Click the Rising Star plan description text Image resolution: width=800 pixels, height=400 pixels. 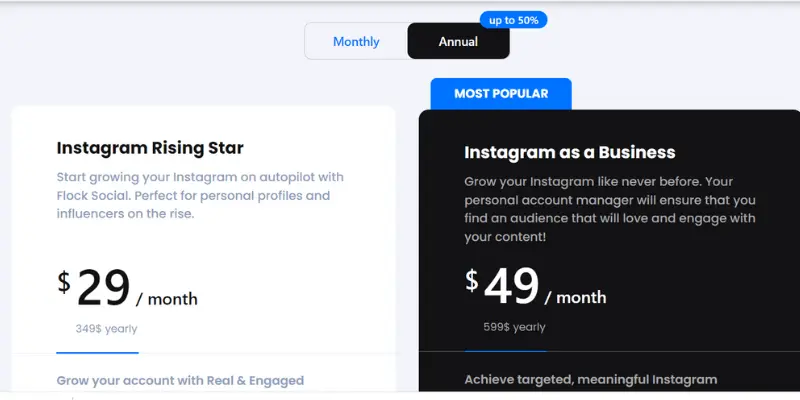point(200,195)
